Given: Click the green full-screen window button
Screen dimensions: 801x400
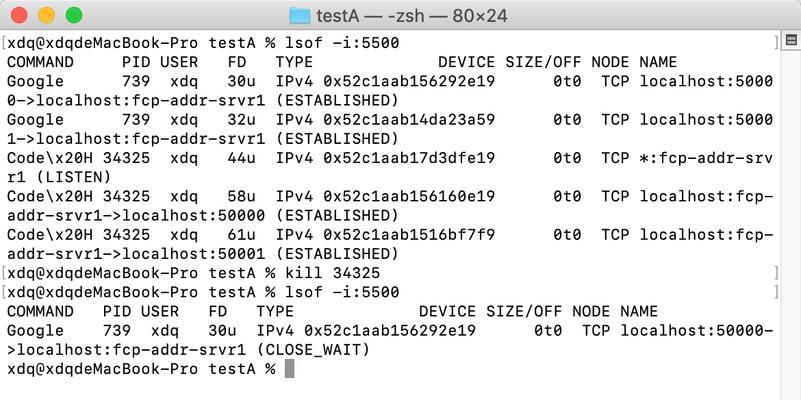Looking at the screenshot, I should click(x=74, y=15).
